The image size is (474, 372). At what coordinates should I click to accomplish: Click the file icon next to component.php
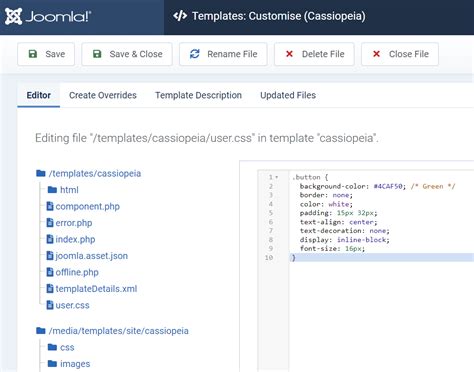click(50, 206)
